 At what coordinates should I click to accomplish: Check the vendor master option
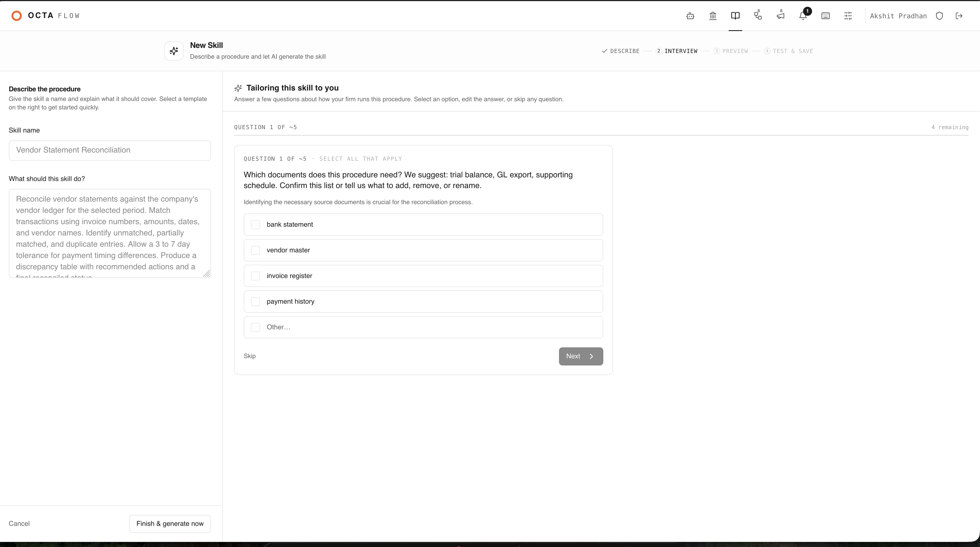pyautogui.click(x=423, y=250)
